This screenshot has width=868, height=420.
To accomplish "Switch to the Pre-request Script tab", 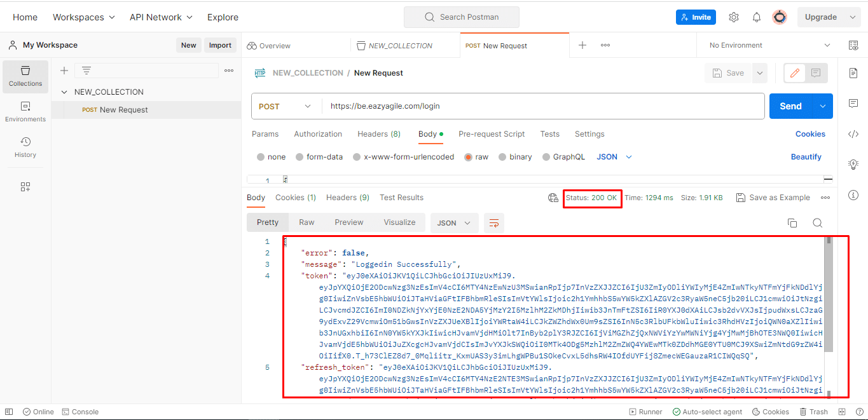I will click(492, 134).
